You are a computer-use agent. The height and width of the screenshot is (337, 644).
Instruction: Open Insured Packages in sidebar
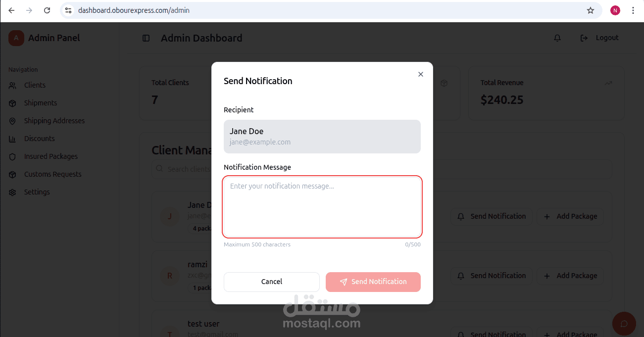click(x=51, y=156)
